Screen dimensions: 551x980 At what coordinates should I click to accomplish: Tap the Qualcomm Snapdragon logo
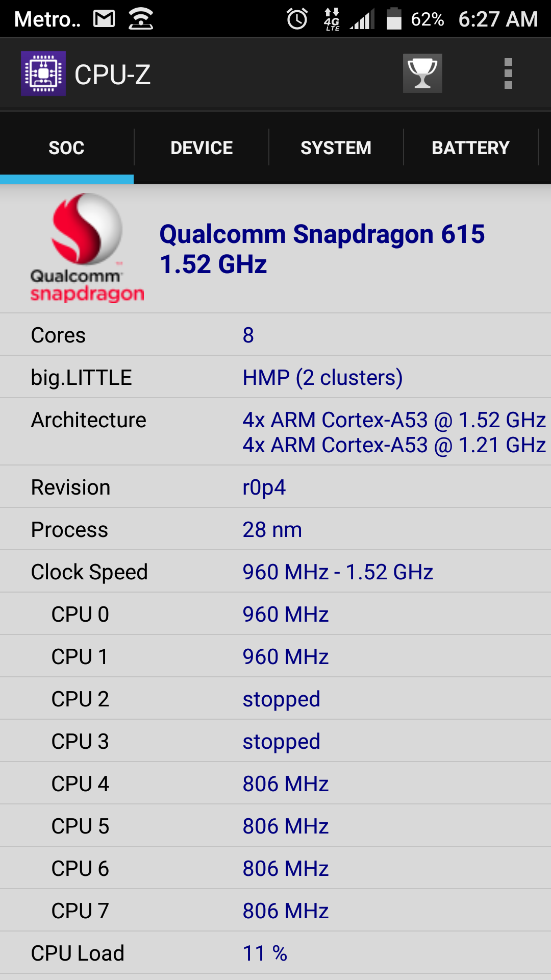(x=87, y=248)
